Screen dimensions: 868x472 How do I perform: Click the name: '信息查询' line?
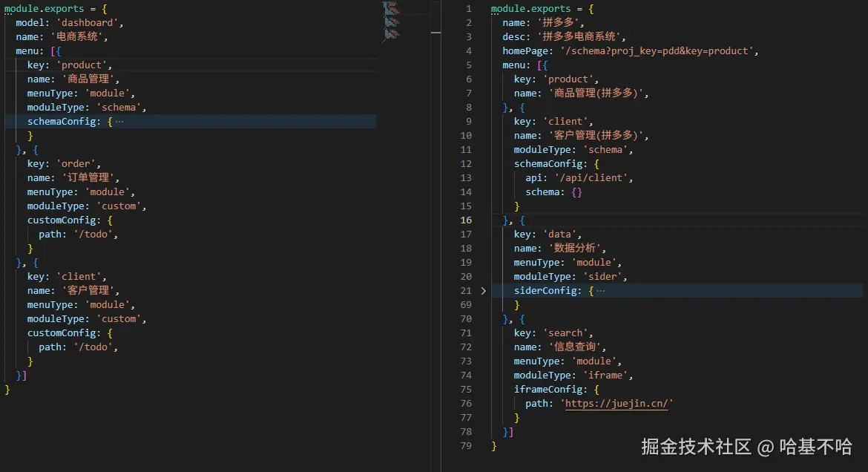(x=559, y=347)
